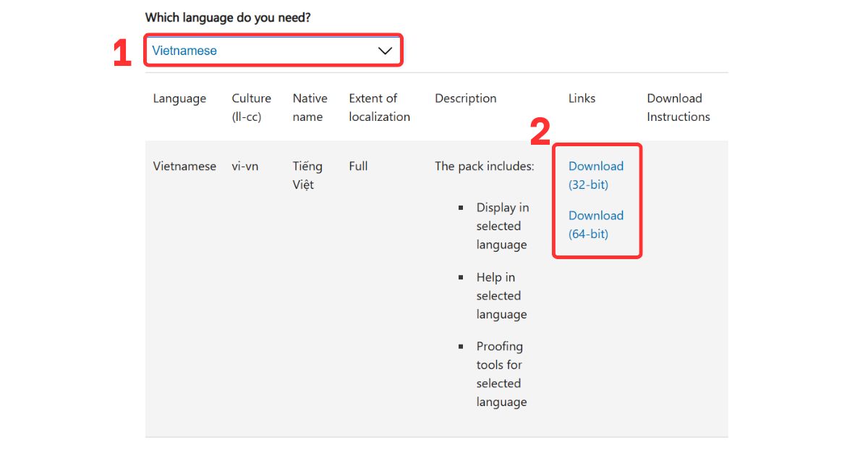
Task: Click the Language column header
Action: tap(179, 98)
